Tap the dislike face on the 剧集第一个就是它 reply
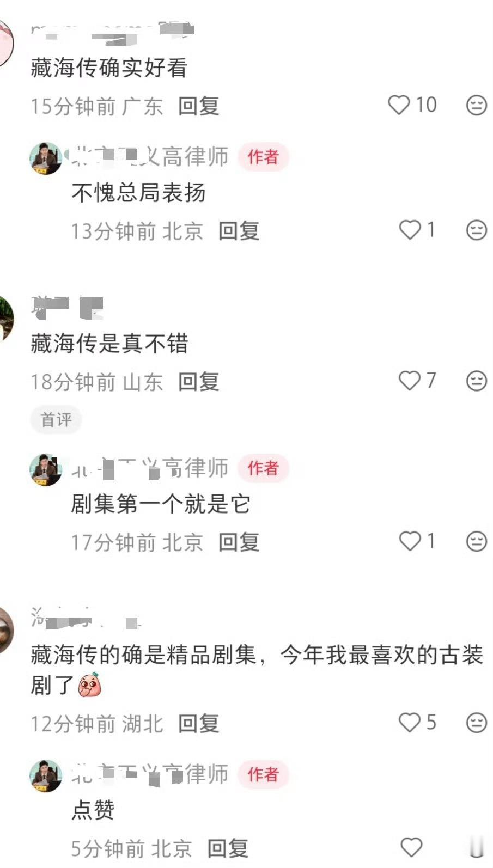The width and height of the screenshot is (493, 868). pyautogui.click(x=477, y=541)
